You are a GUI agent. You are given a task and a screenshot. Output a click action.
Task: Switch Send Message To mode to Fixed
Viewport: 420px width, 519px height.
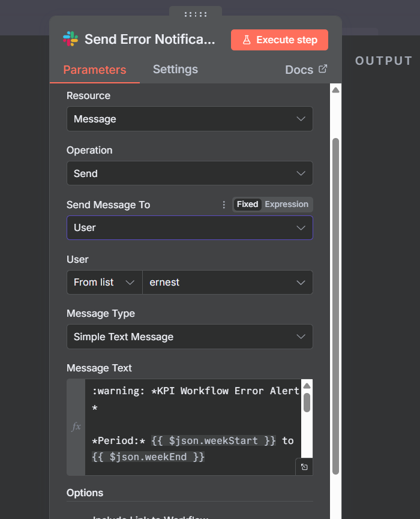click(247, 205)
